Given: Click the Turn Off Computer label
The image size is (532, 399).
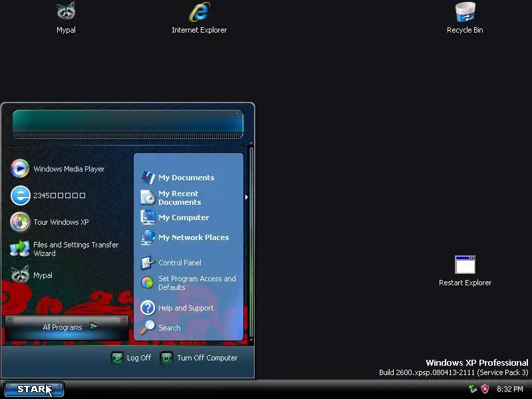Looking at the screenshot, I should (x=207, y=358).
